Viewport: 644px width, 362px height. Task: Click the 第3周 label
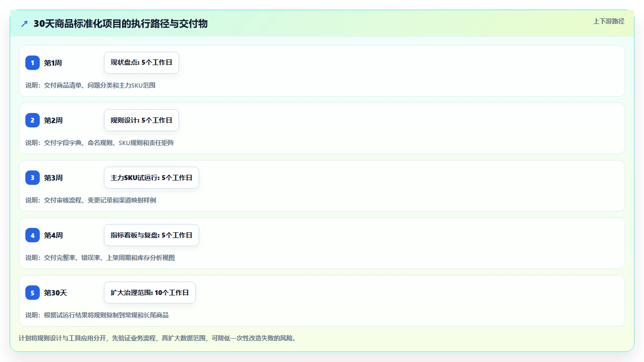pos(53,178)
